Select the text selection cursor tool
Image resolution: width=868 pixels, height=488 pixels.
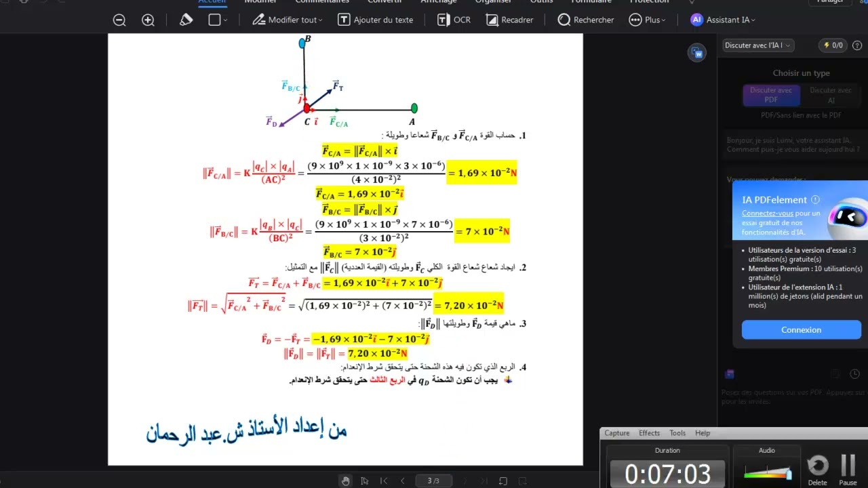click(x=365, y=481)
